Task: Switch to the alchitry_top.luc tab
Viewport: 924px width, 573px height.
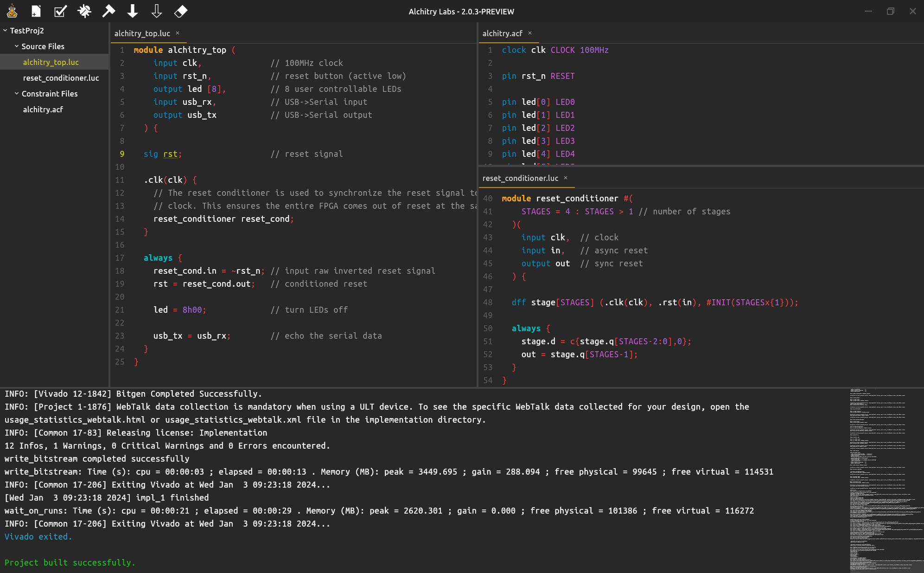Action: tap(142, 33)
